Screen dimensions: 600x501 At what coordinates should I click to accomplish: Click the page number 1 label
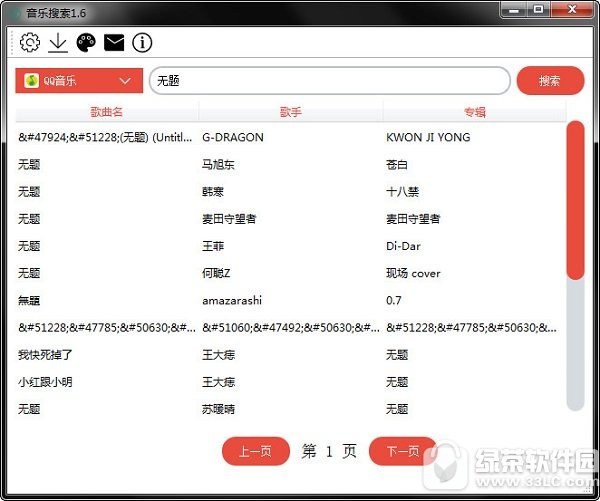(329, 452)
